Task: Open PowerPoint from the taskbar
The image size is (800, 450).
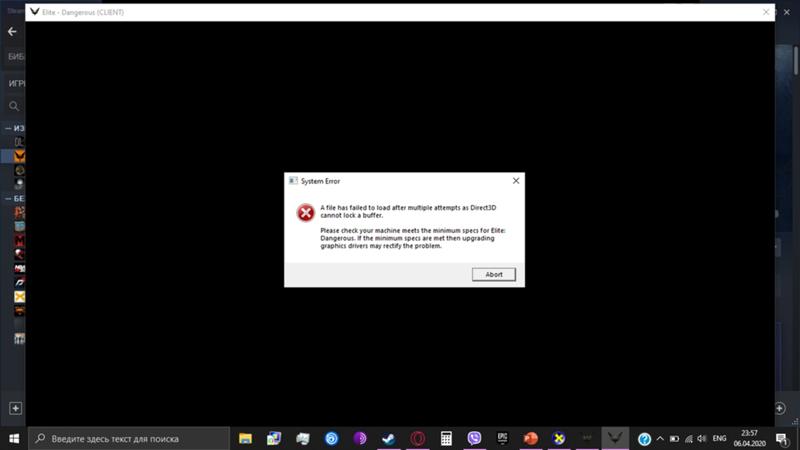Action: point(531,439)
